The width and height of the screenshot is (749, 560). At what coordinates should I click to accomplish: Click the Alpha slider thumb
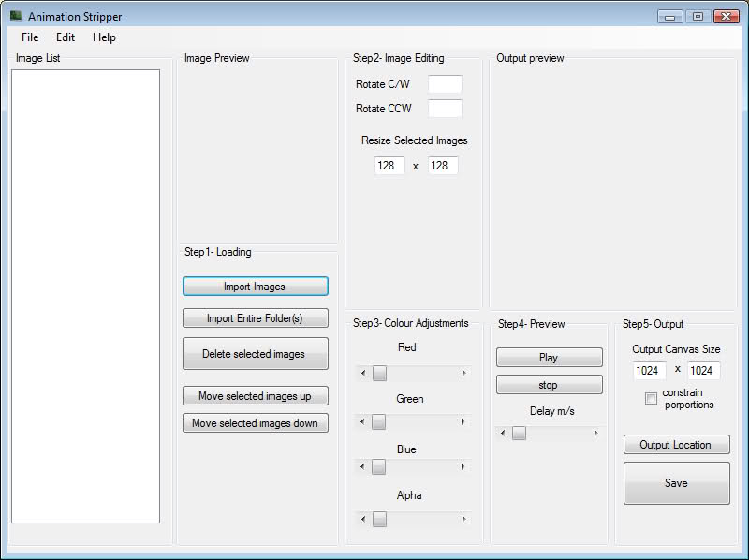click(380, 520)
